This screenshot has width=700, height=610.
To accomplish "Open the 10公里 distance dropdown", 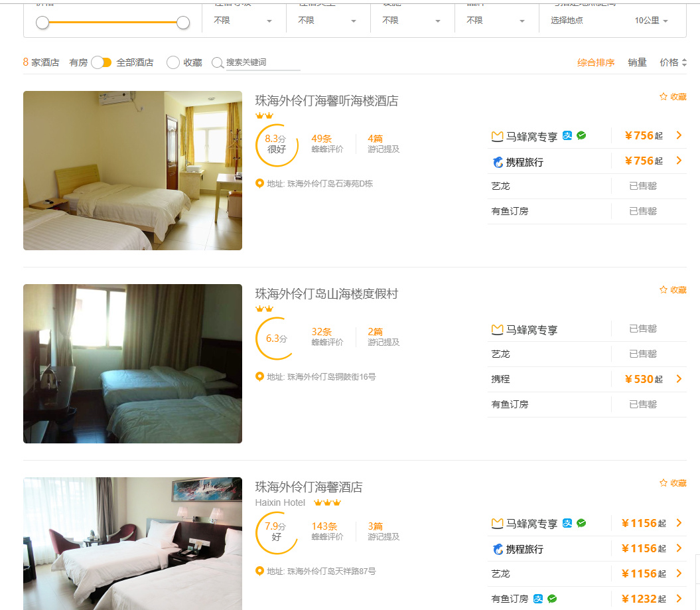I will pyautogui.click(x=651, y=21).
